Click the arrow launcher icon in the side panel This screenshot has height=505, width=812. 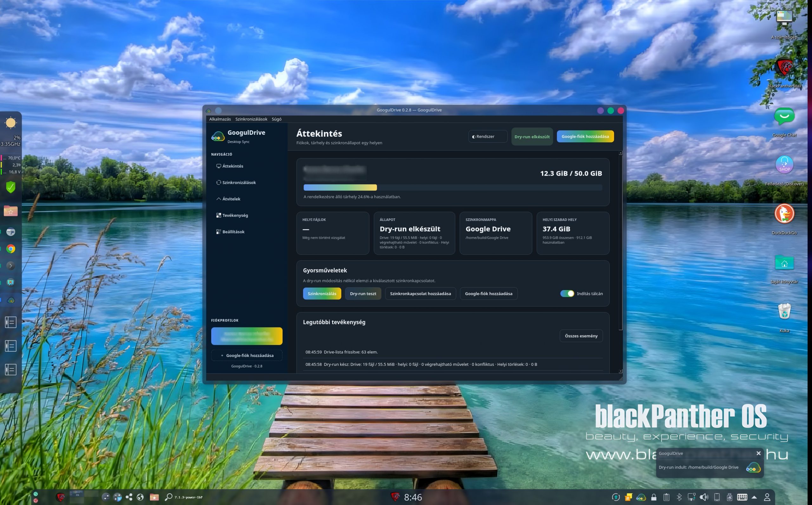pos(11,266)
